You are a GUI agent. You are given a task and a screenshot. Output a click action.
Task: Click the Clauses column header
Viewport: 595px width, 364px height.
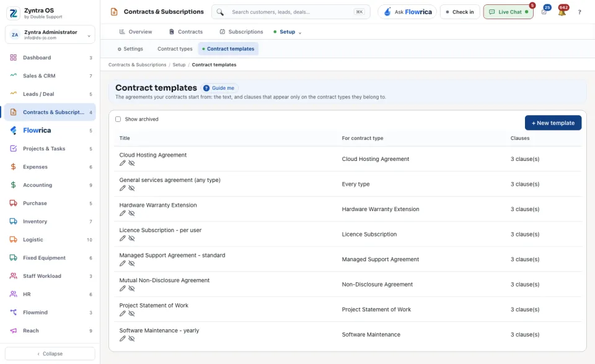[x=520, y=138]
